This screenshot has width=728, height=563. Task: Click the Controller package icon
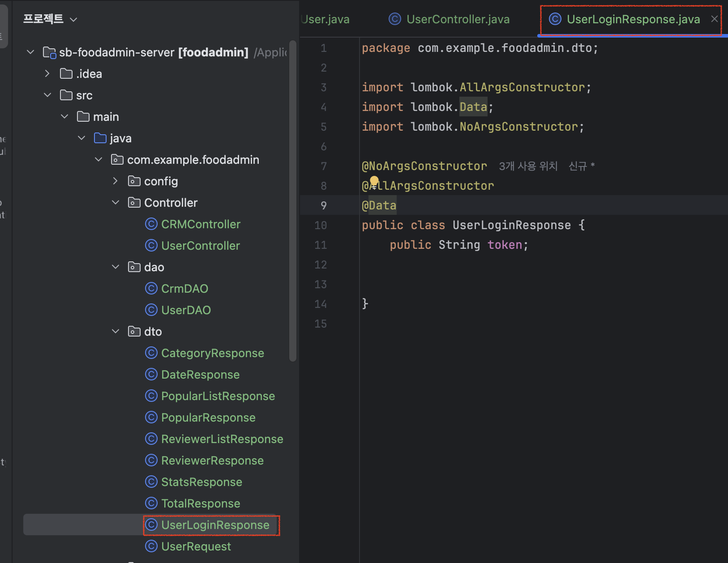click(x=134, y=202)
